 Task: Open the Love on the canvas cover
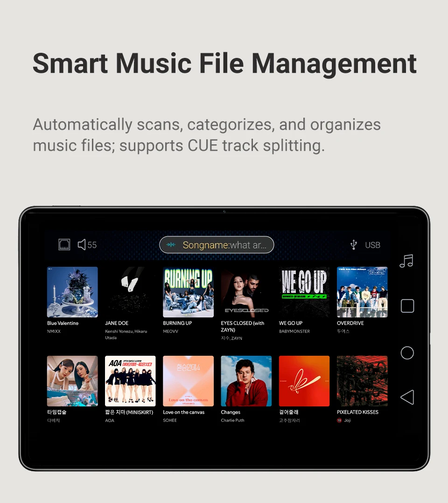point(188,381)
